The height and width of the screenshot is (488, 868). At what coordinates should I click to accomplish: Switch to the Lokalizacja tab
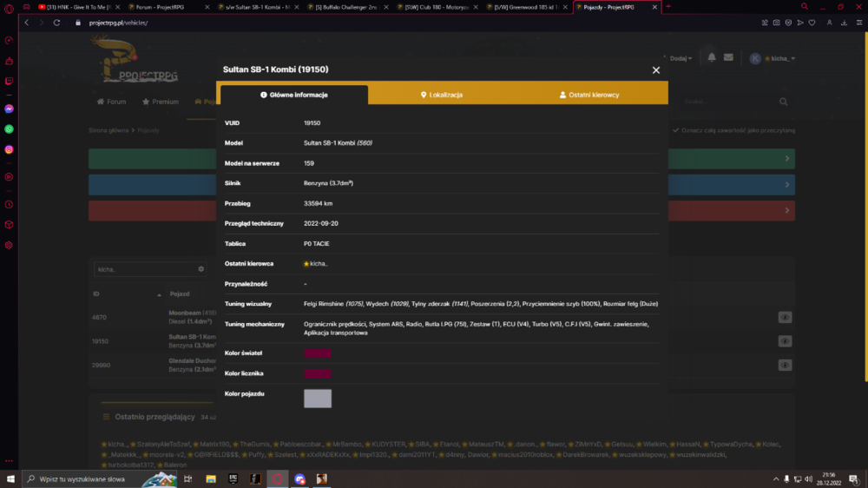442,95
